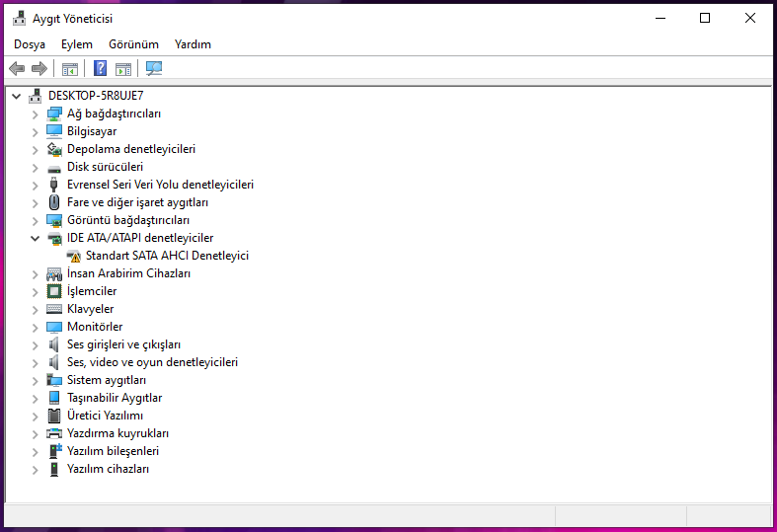Expand the Monitörler branch arrow
777x532 pixels.
[35, 328]
